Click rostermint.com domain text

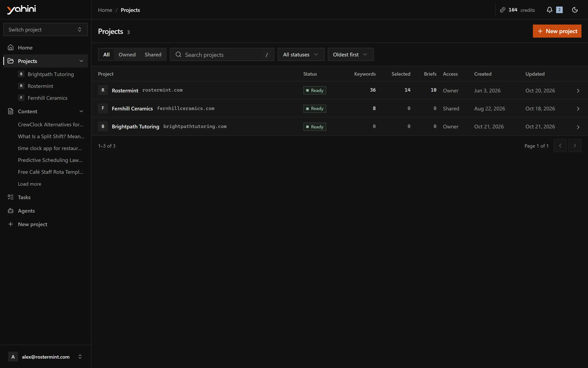click(x=162, y=90)
